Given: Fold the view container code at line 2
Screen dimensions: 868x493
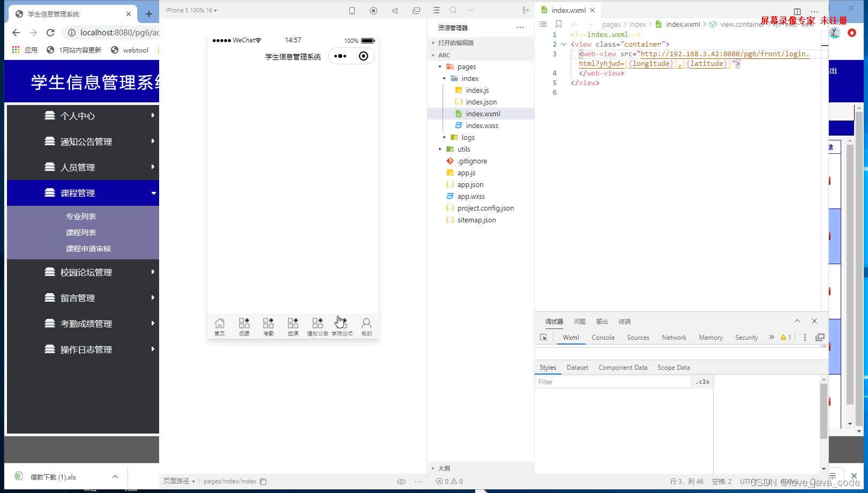Looking at the screenshot, I should [564, 44].
